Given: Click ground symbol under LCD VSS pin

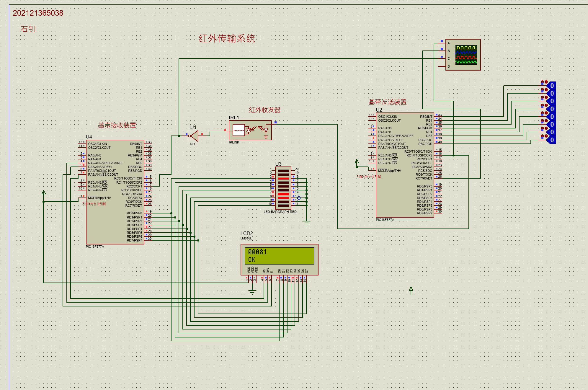Looking at the screenshot, I should [x=252, y=292].
